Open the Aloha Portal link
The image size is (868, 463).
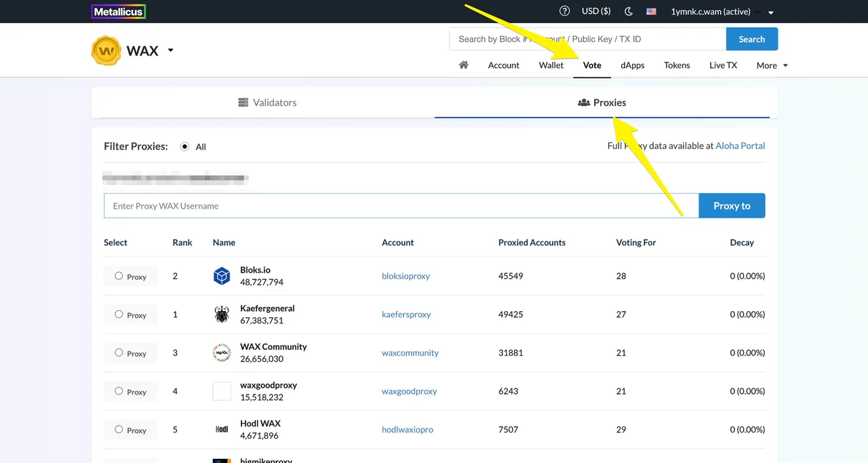point(741,146)
